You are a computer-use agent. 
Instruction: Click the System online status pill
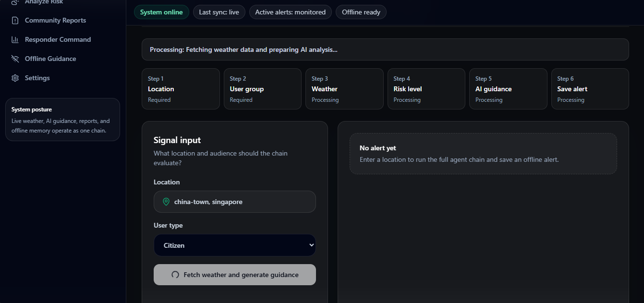pyautogui.click(x=161, y=12)
